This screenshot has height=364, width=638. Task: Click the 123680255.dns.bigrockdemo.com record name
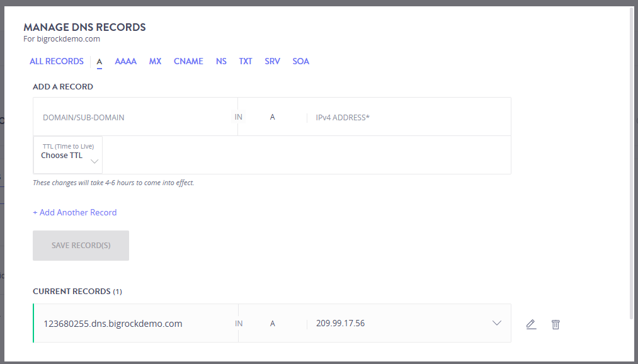(113, 324)
